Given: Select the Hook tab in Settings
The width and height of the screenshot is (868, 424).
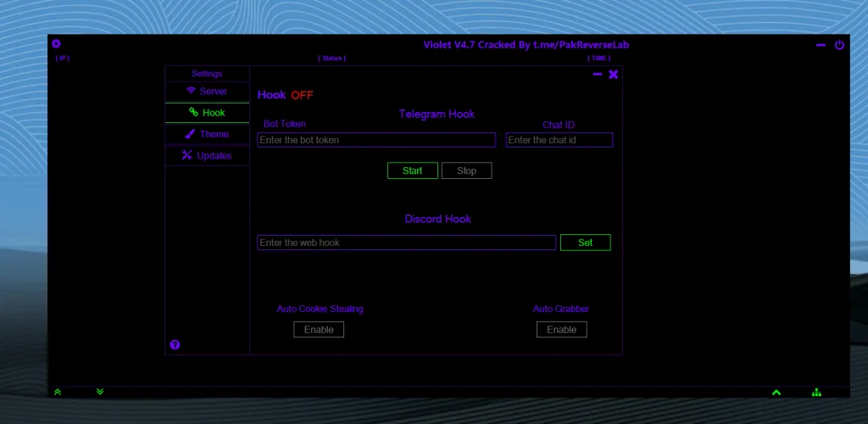Looking at the screenshot, I should tap(207, 113).
